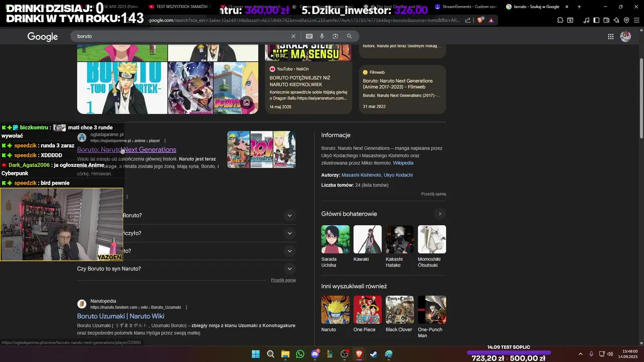
Task: Expand the question ending in 'czyło?'
Action: [186, 233]
